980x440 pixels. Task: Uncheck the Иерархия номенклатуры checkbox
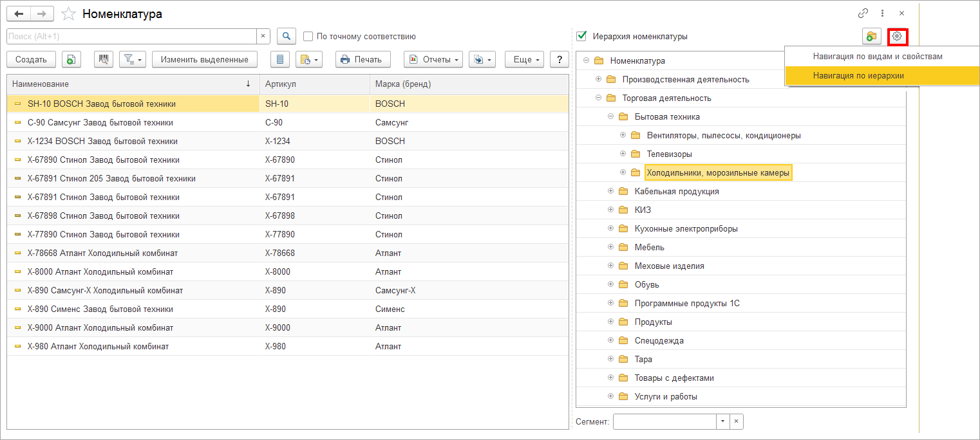click(x=582, y=37)
